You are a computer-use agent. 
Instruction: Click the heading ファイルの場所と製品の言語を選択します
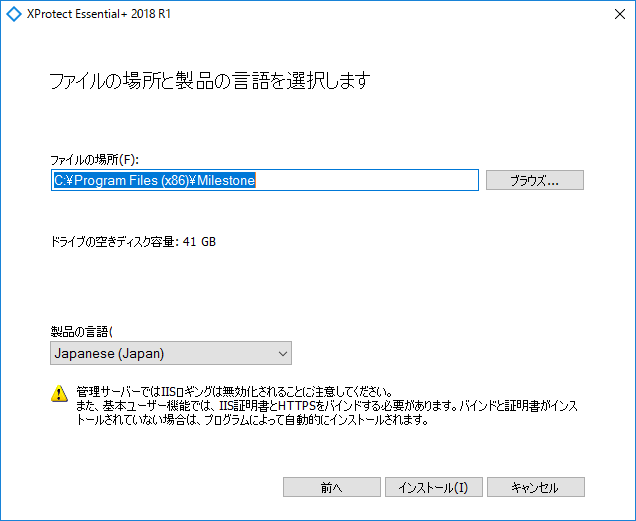[x=210, y=80]
